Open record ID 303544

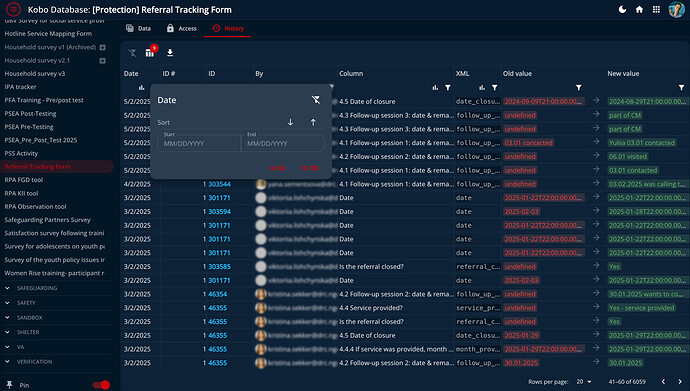219,184
